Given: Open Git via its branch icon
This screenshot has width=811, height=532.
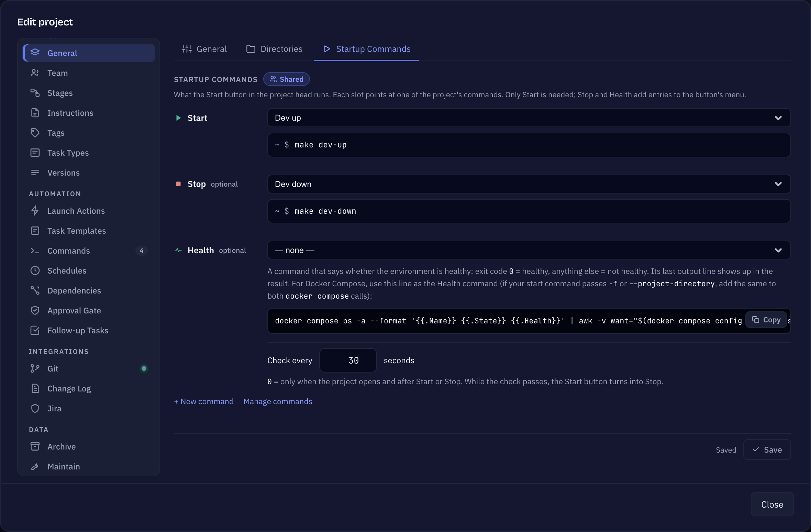Looking at the screenshot, I should coord(35,368).
